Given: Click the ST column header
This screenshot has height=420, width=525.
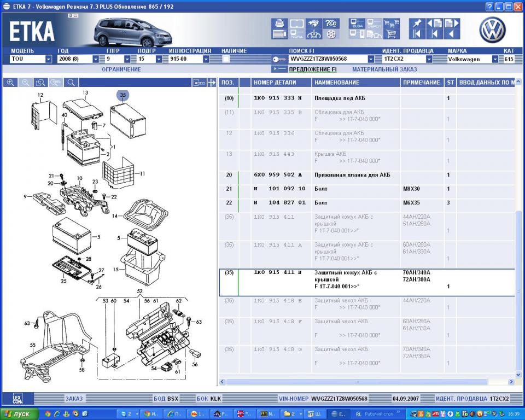Looking at the screenshot, I should (450, 83).
